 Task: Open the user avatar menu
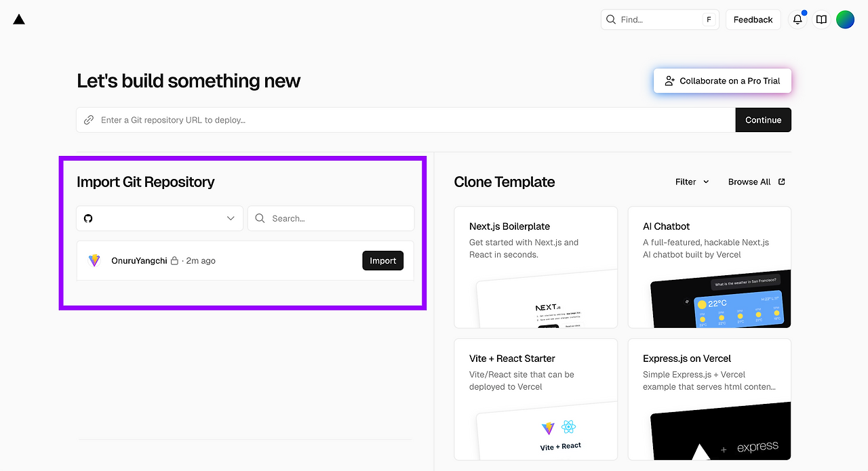pyautogui.click(x=845, y=20)
